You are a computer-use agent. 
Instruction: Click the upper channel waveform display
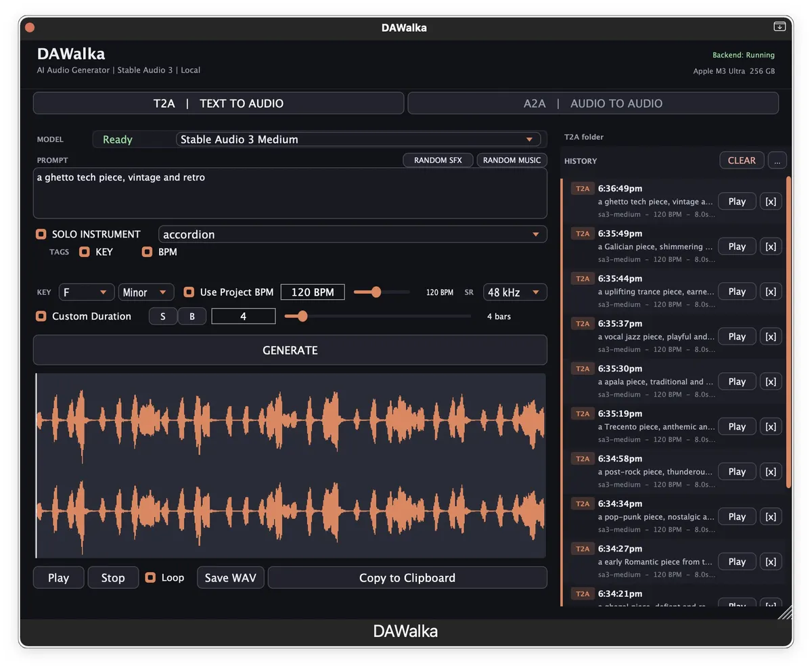coord(290,420)
